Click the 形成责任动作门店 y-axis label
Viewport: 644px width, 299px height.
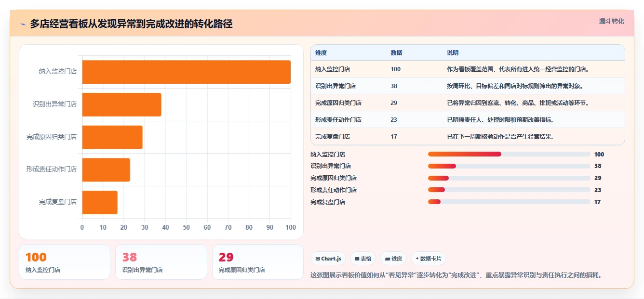coord(52,169)
